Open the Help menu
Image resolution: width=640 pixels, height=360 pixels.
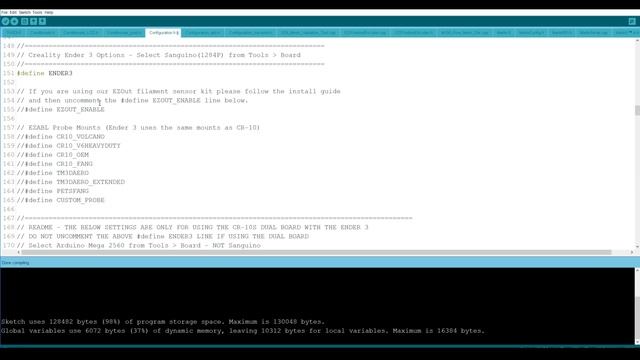[49, 12]
